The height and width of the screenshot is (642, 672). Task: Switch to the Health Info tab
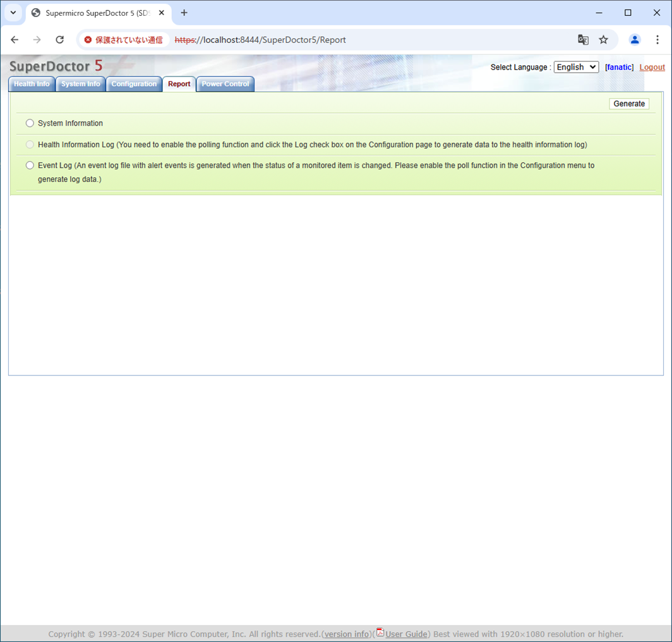[32, 84]
